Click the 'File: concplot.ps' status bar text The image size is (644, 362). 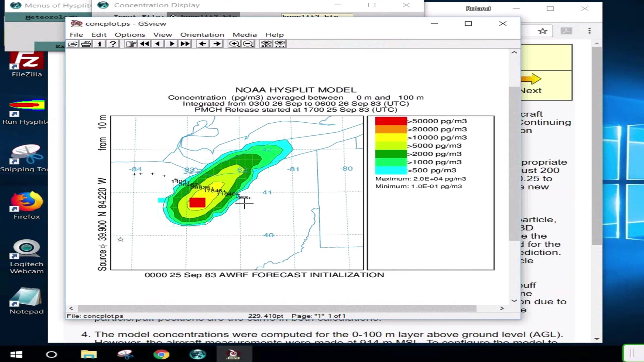click(x=95, y=316)
